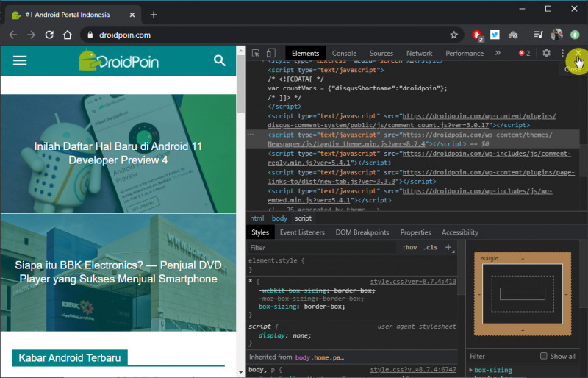Open the cloud extension icon
588x378 pixels.
[x=513, y=35]
